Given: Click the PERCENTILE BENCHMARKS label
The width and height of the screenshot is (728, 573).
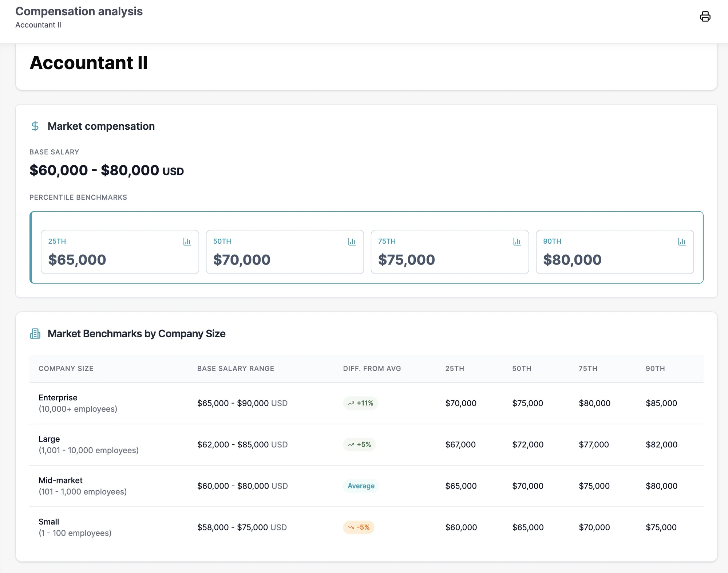Looking at the screenshot, I should [78, 197].
